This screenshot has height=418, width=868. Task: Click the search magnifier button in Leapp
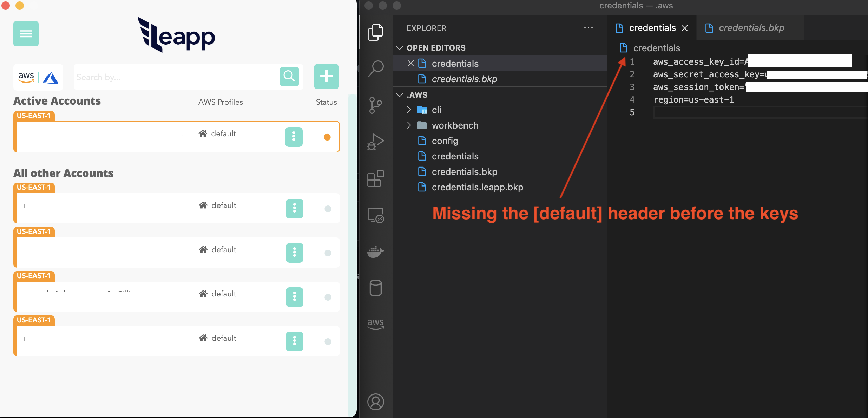pos(289,76)
